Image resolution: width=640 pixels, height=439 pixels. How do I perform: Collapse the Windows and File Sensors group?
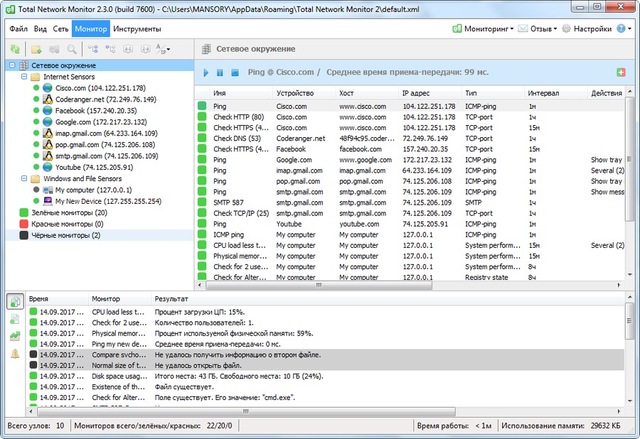[x=23, y=177]
